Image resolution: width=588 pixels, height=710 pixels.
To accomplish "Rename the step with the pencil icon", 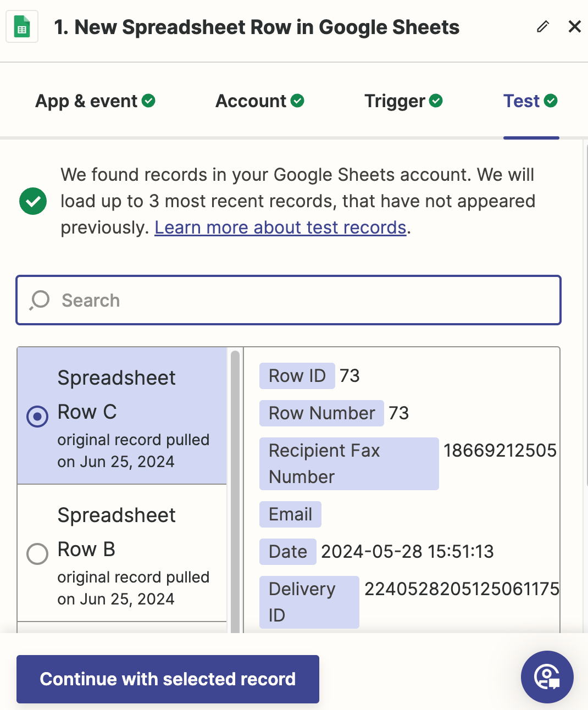I will tap(543, 26).
